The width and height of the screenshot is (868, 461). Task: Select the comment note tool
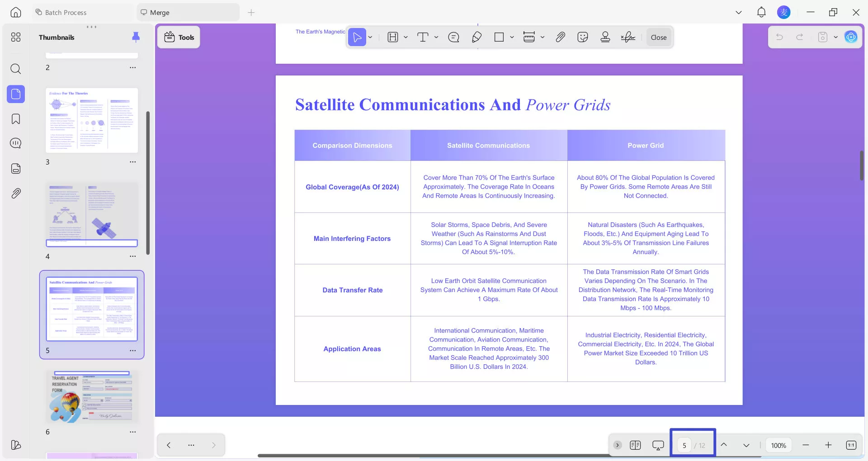click(453, 37)
